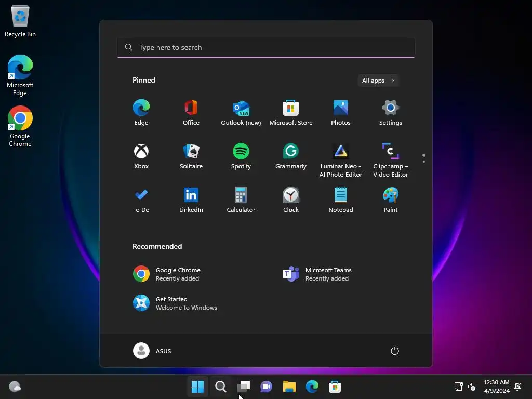Viewport: 532px width, 399px height.
Task: Click the Type here to search field
Action: pyautogui.click(x=266, y=47)
